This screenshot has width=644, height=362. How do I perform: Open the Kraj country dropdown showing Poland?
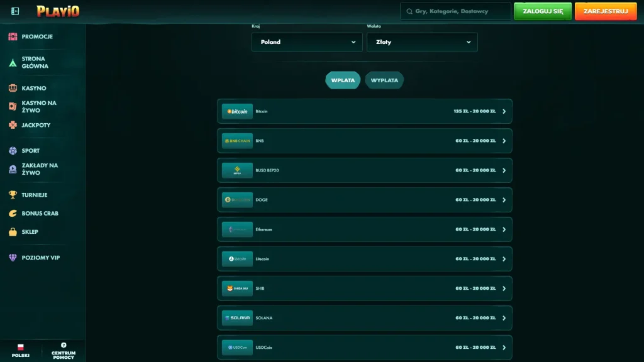(307, 42)
